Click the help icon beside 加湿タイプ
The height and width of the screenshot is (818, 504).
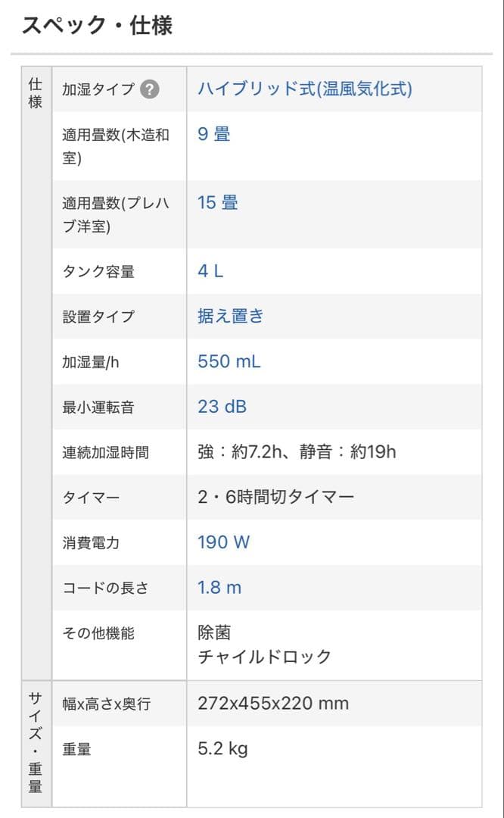tap(150, 89)
